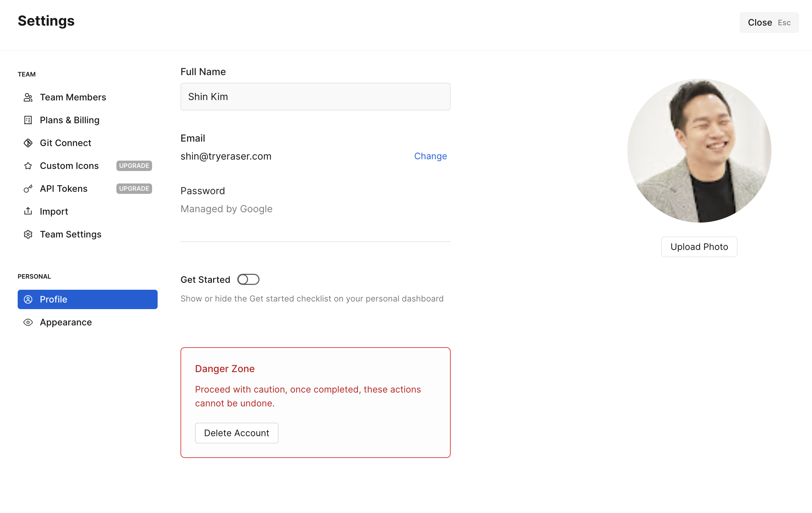
Task: Click the Delete Account button
Action: click(x=237, y=433)
